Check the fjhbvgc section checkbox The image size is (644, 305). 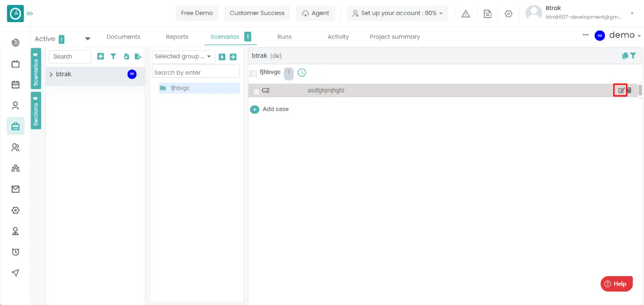[253, 74]
